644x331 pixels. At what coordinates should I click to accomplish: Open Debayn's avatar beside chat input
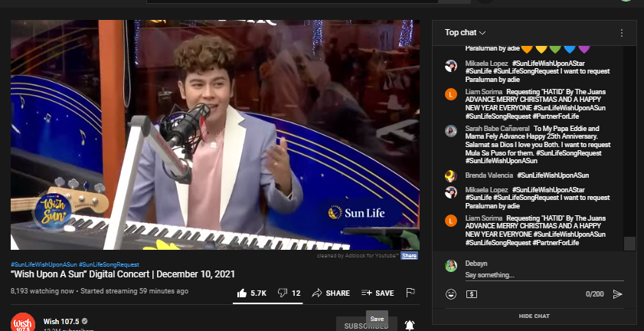(451, 266)
